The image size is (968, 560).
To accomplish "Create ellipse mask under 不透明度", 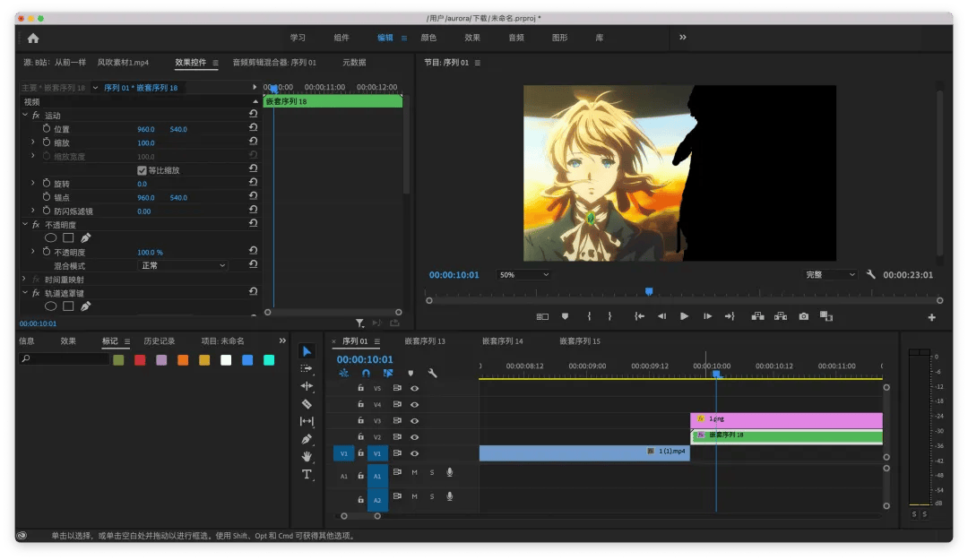I will tap(50, 237).
